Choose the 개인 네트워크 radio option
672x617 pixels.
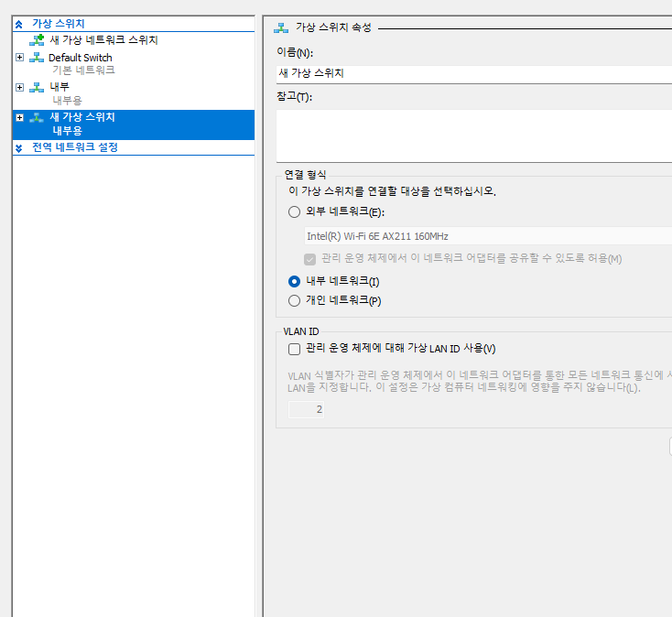(x=294, y=300)
